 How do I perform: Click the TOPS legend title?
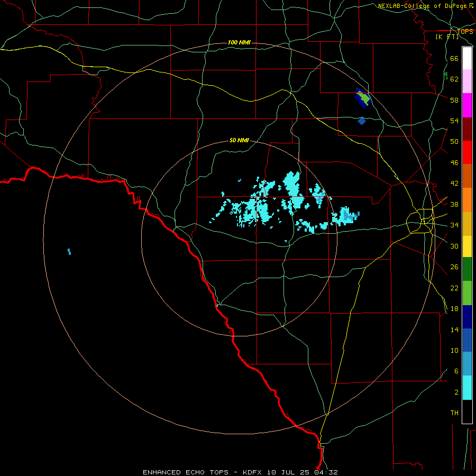click(465, 32)
